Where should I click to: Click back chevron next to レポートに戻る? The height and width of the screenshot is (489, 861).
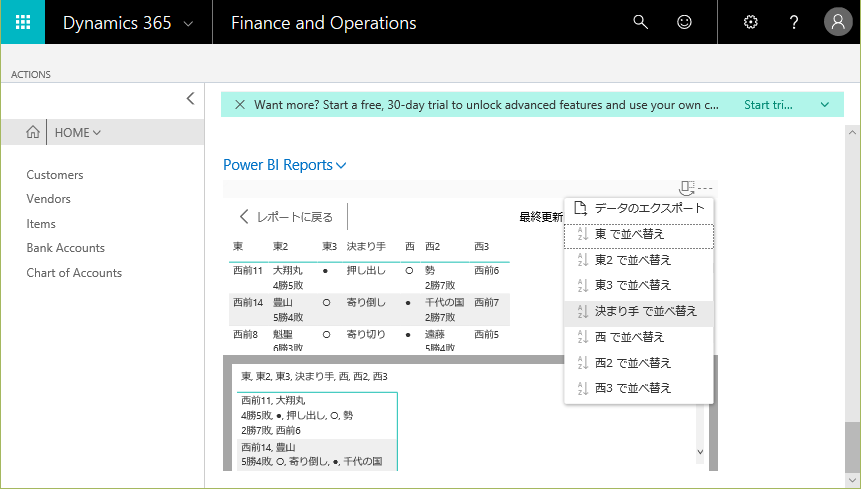point(244,217)
